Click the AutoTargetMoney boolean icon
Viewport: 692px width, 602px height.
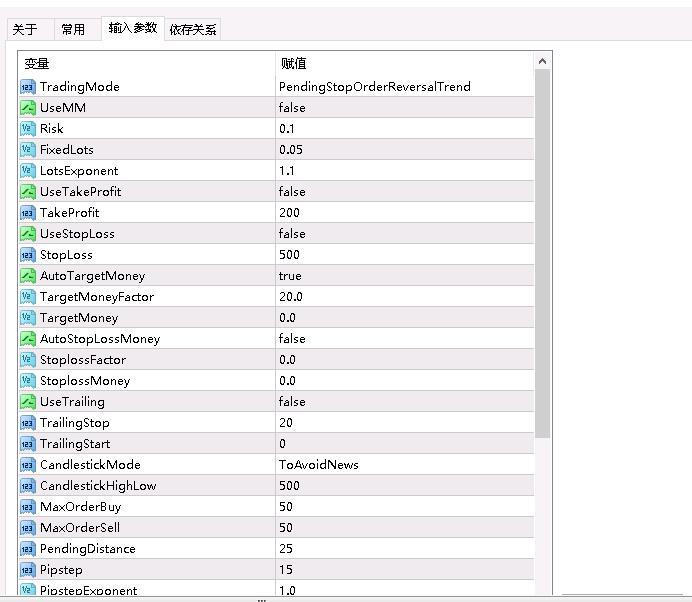tap(28, 276)
